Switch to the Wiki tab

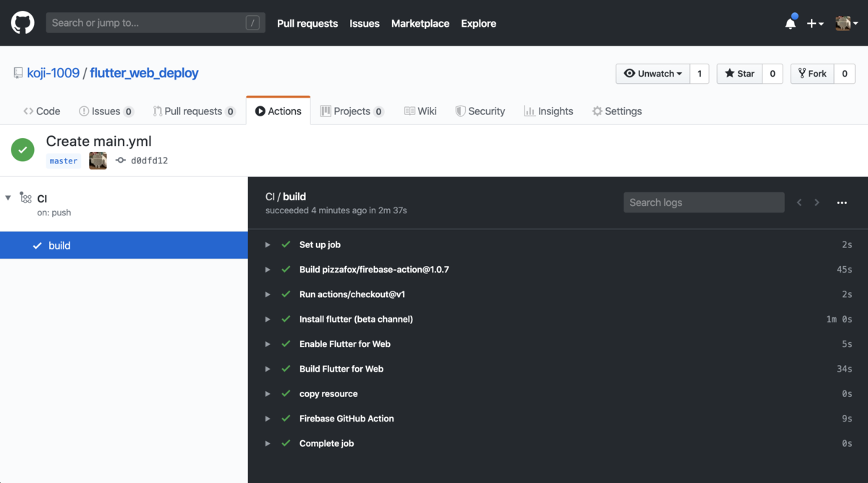tap(420, 111)
